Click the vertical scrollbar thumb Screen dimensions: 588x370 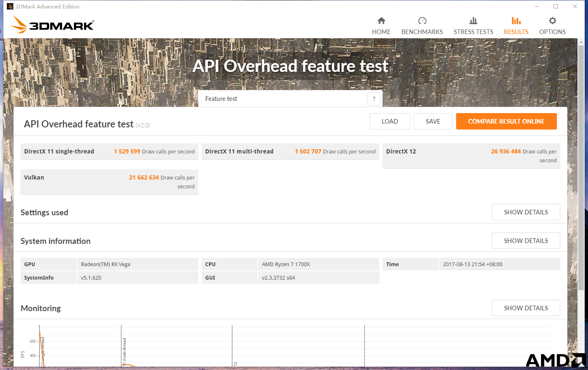(581, 167)
